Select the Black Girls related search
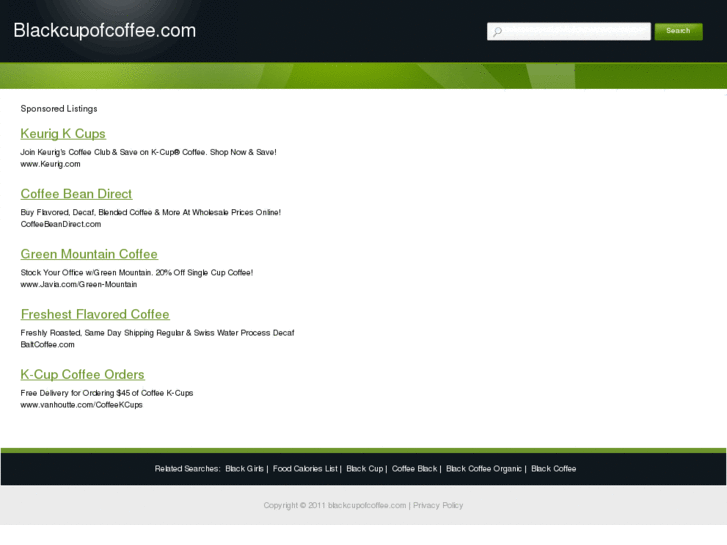 pos(244,468)
